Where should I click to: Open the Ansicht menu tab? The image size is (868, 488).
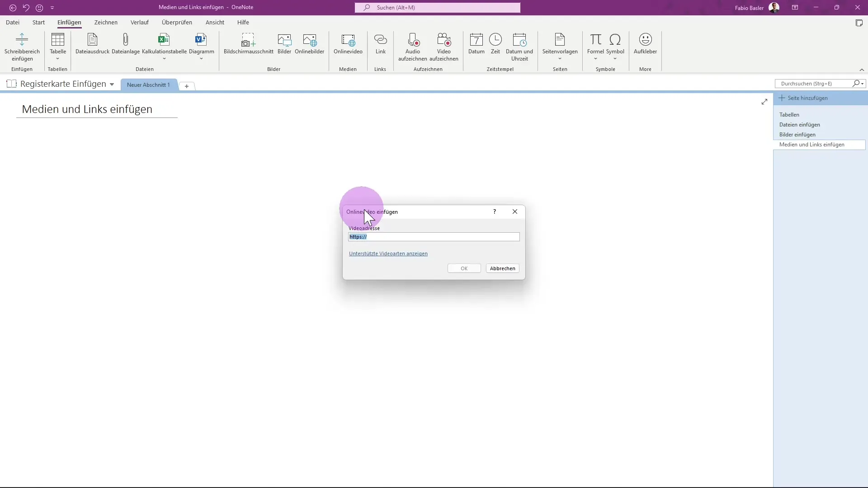pos(215,22)
